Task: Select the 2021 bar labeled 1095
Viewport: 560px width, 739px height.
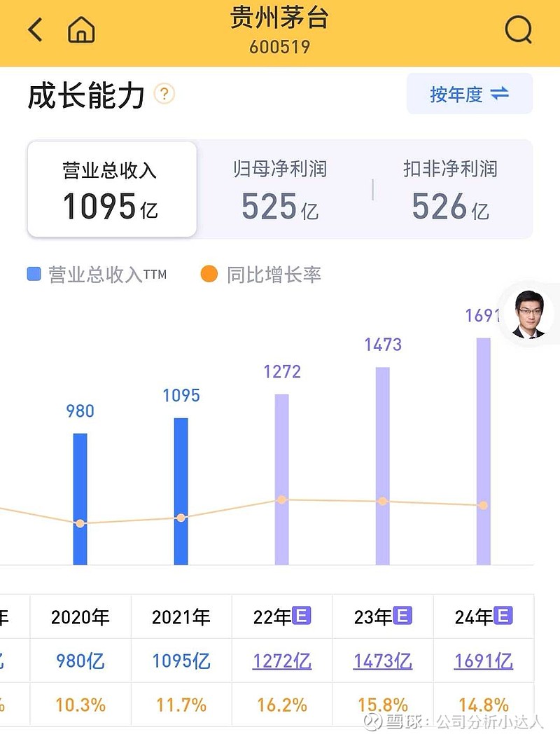Action: pos(181,491)
